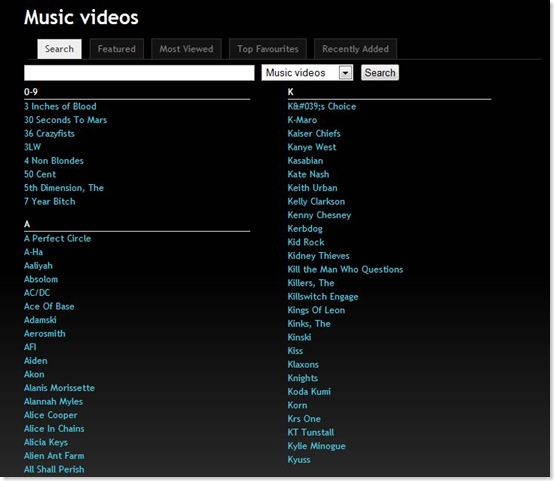The image size is (554, 481).
Task: Open the Krs One link
Action: [304, 419]
